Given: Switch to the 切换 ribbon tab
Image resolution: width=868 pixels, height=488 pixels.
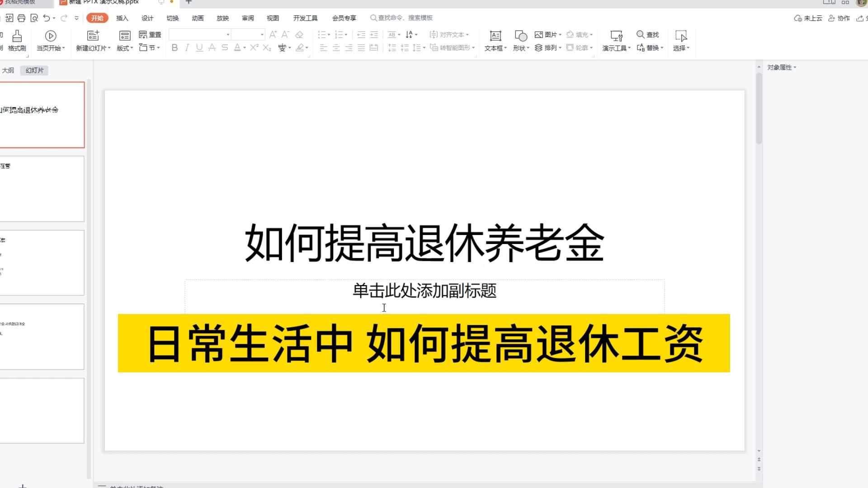Looking at the screenshot, I should tap(172, 18).
